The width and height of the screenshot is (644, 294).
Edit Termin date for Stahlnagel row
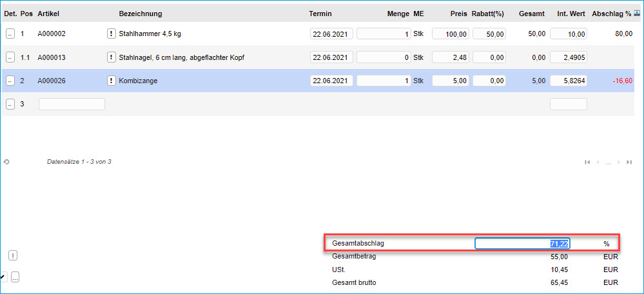pyautogui.click(x=331, y=58)
